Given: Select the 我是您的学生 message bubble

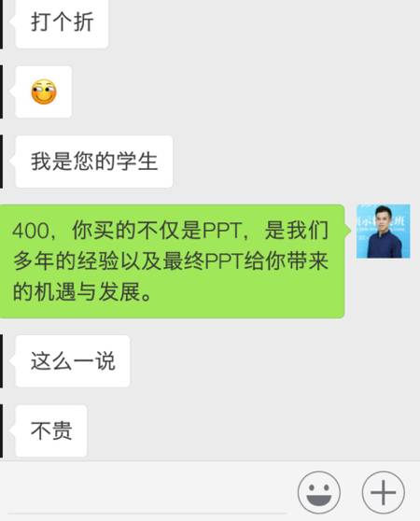Looking at the screenshot, I should (94, 162).
